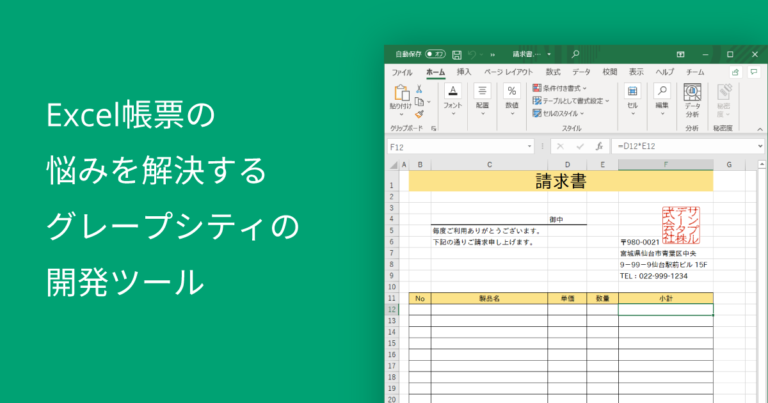Open 条件付き書式 conditional formatting menu
768x403 pixels.
[x=559, y=88]
